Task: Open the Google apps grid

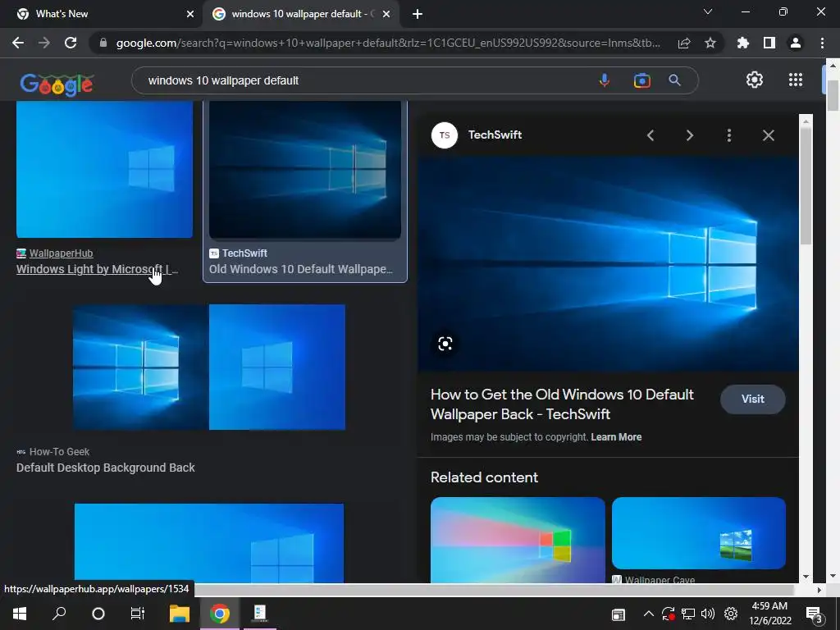Action: (x=796, y=80)
